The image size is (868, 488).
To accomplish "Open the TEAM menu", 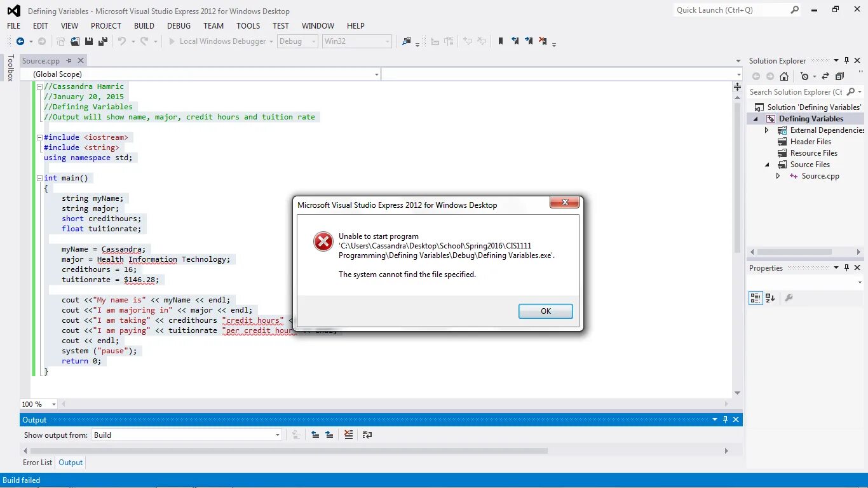I will coord(214,26).
